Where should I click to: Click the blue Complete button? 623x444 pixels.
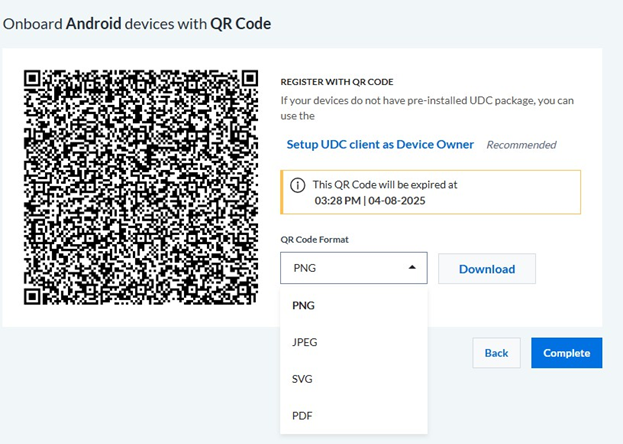tap(566, 353)
